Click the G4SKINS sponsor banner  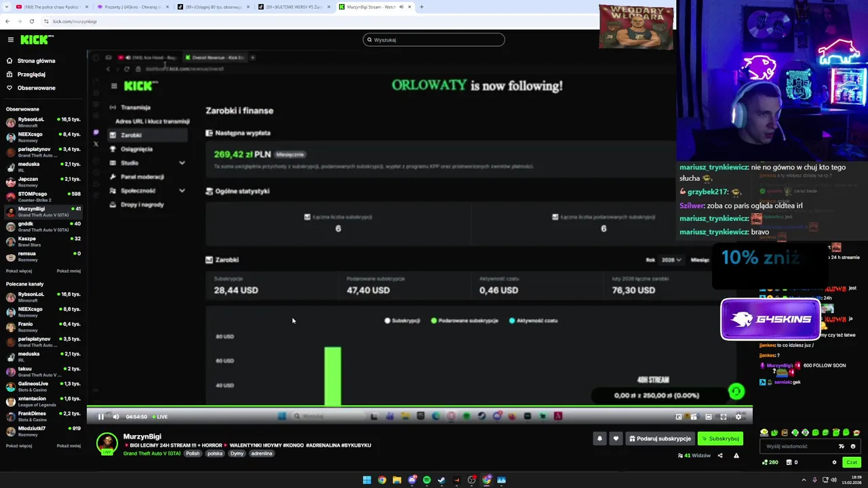770,319
